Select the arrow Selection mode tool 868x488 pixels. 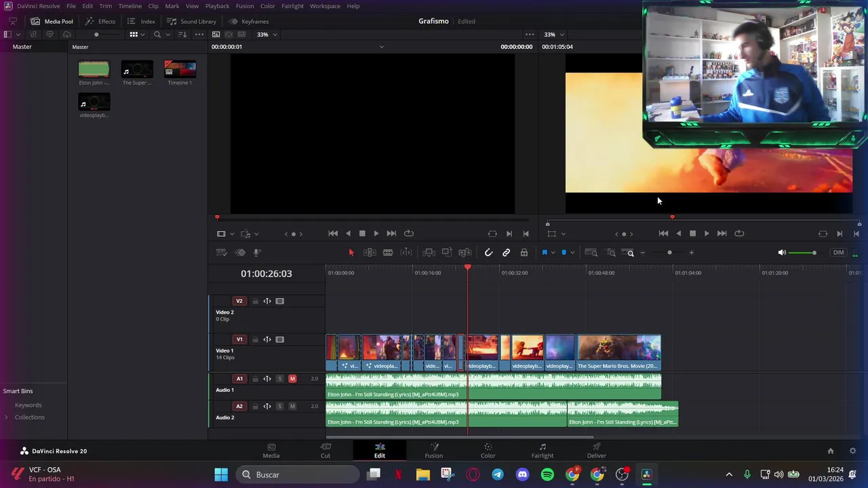click(351, 253)
